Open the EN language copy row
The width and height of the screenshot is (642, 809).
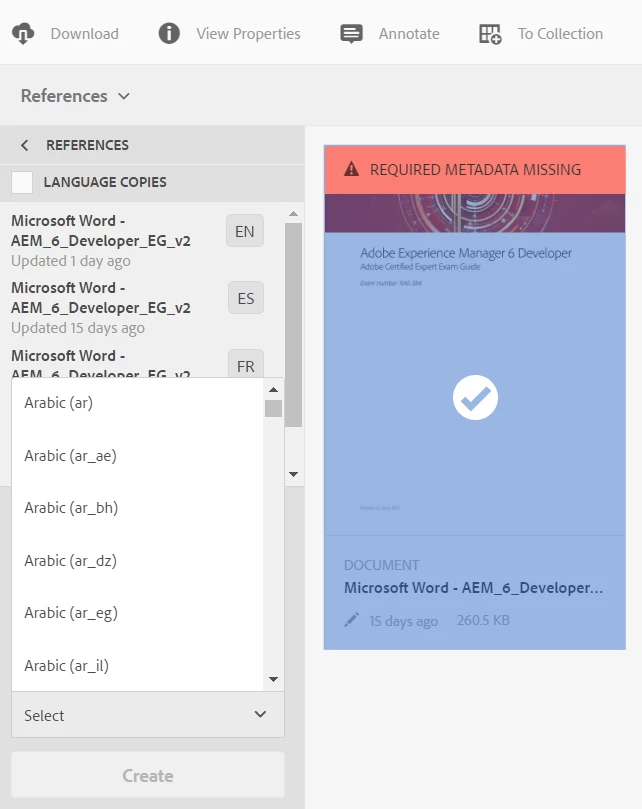139,240
